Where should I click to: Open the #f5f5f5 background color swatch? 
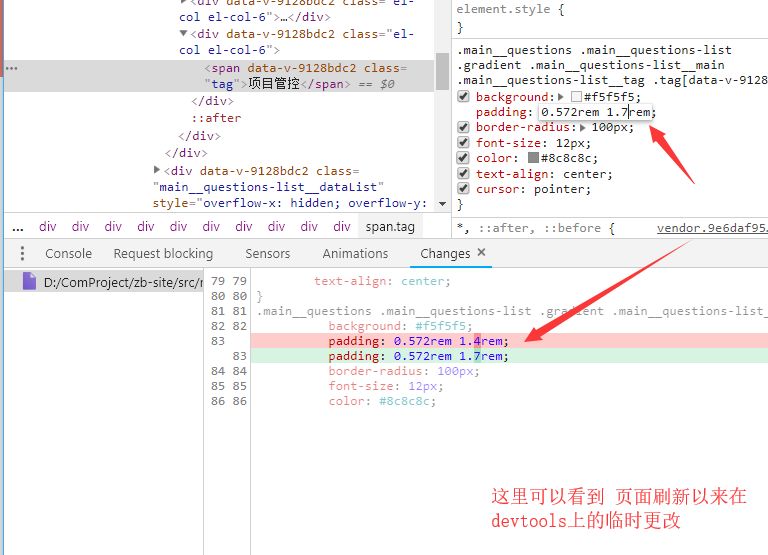tap(576, 97)
